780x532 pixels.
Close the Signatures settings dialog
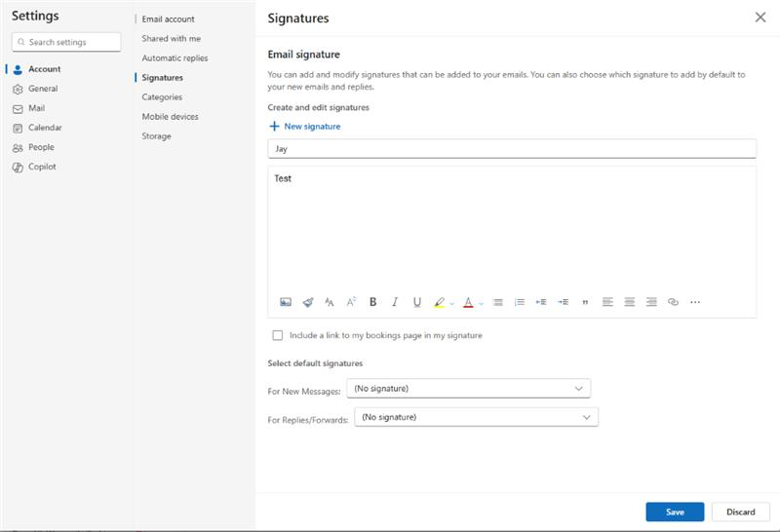pos(760,18)
